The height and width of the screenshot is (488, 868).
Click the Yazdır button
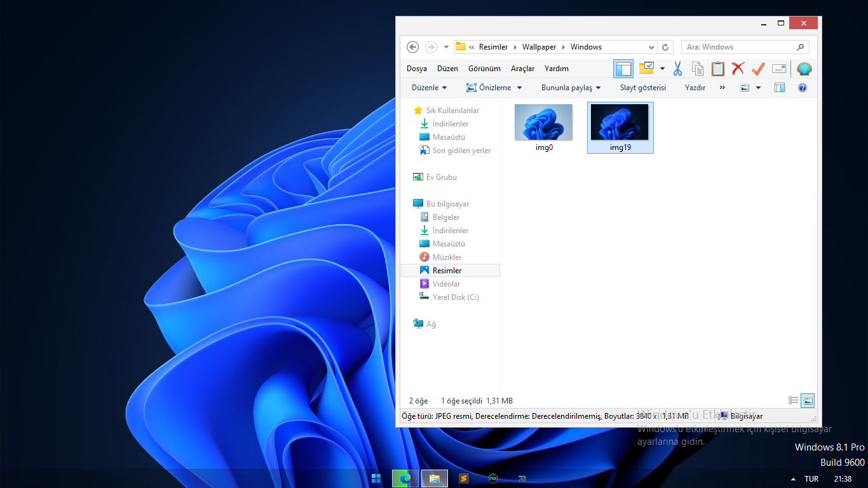pyautogui.click(x=695, y=88)
